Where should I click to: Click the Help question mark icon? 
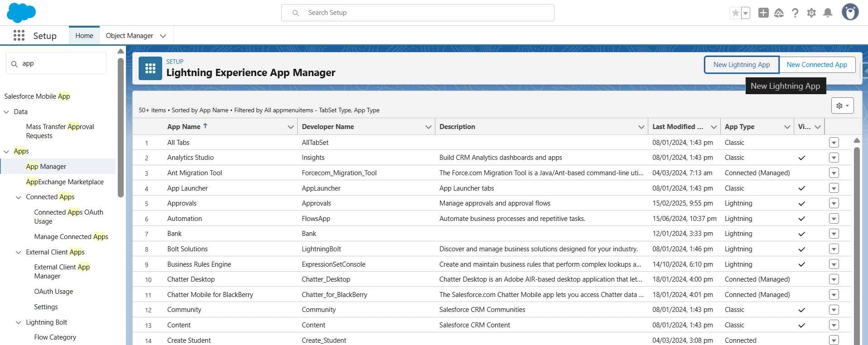coord(795,13)
